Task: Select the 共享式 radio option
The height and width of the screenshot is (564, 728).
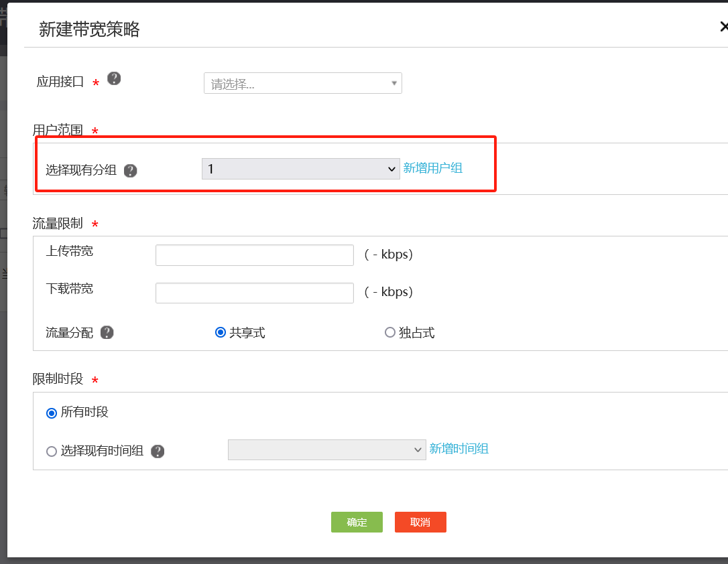Action: pyautogui.click(x=221, y=333)
